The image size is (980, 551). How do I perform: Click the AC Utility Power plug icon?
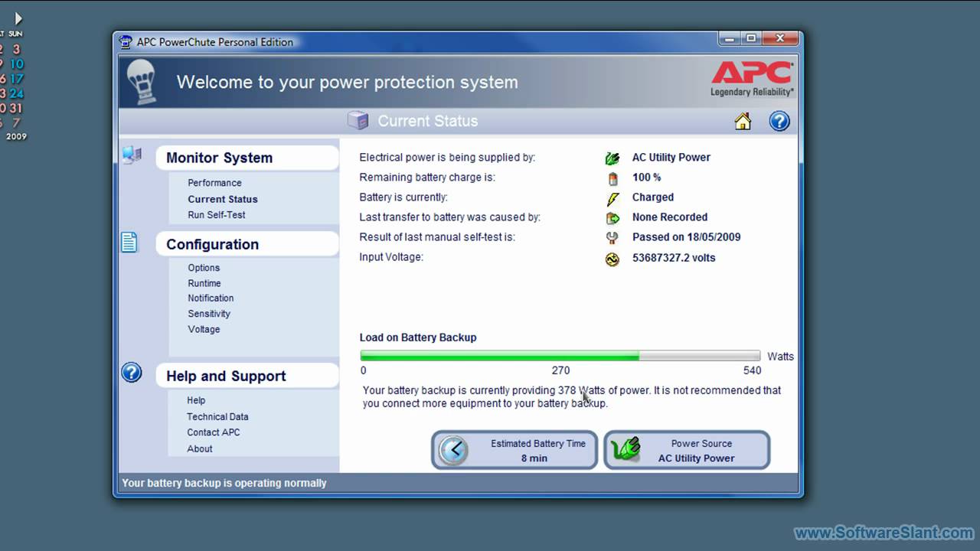click(x=612, y=158)
